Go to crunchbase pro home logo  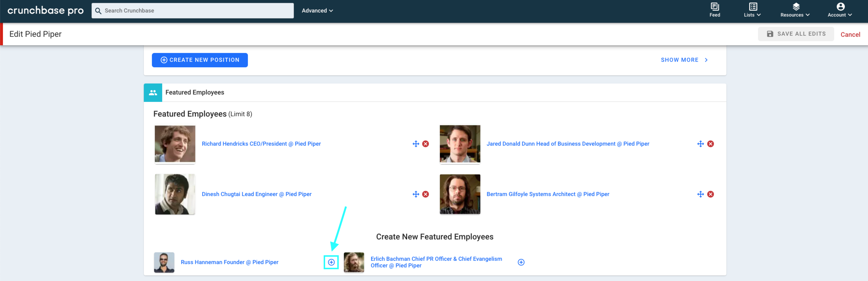pos(46,11)
